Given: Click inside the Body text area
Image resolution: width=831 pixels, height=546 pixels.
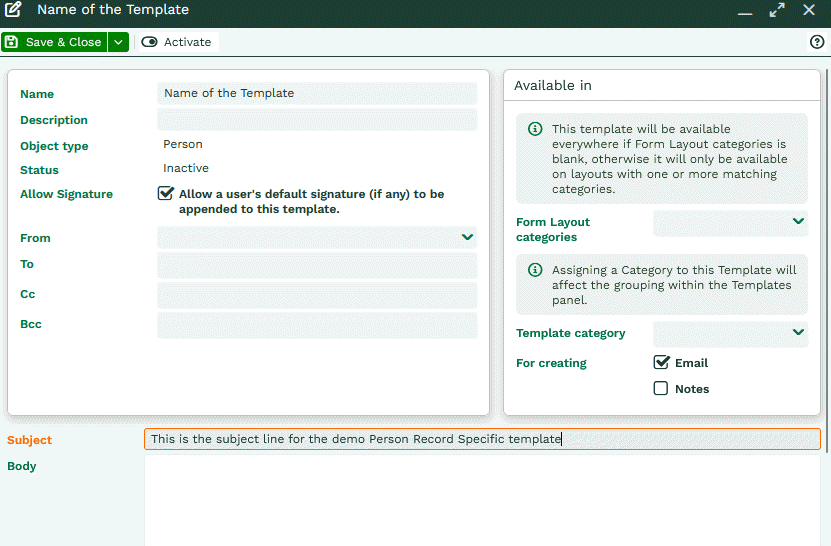Looking at the screenshot, I should 482,500.
